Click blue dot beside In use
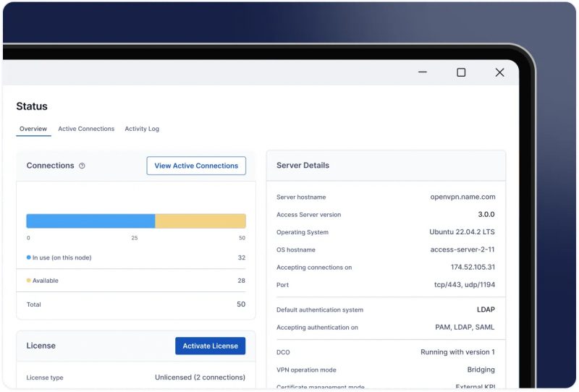The height and width of the screenshot is (392, 579). point(28,257)
